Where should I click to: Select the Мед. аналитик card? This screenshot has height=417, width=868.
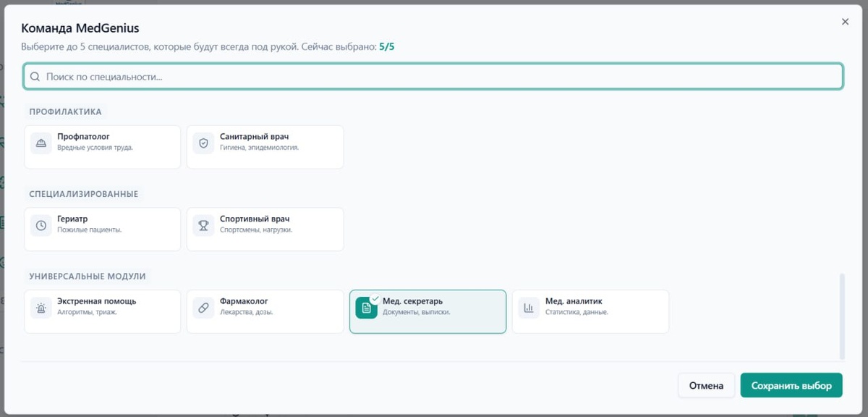590,311
